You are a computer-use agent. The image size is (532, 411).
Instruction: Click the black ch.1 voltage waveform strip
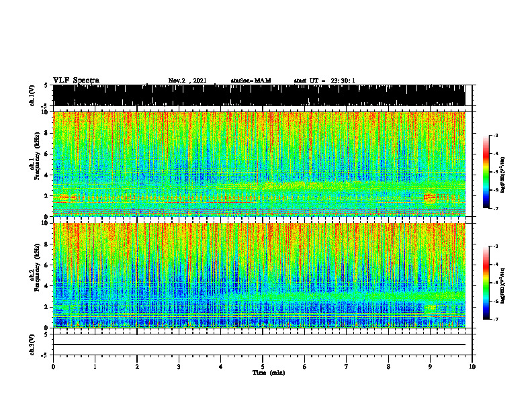(x=259, y=95)
